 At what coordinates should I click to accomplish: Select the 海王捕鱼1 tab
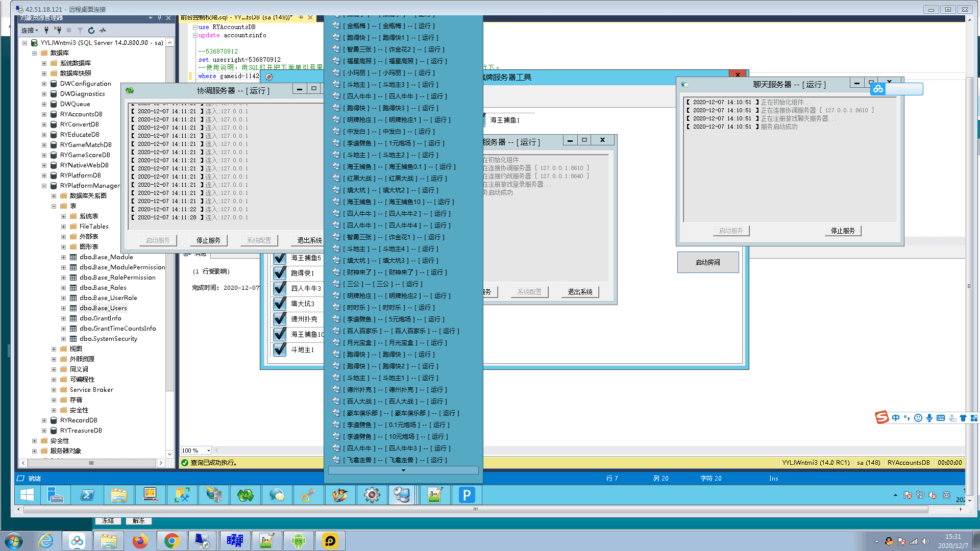(504, 120)
